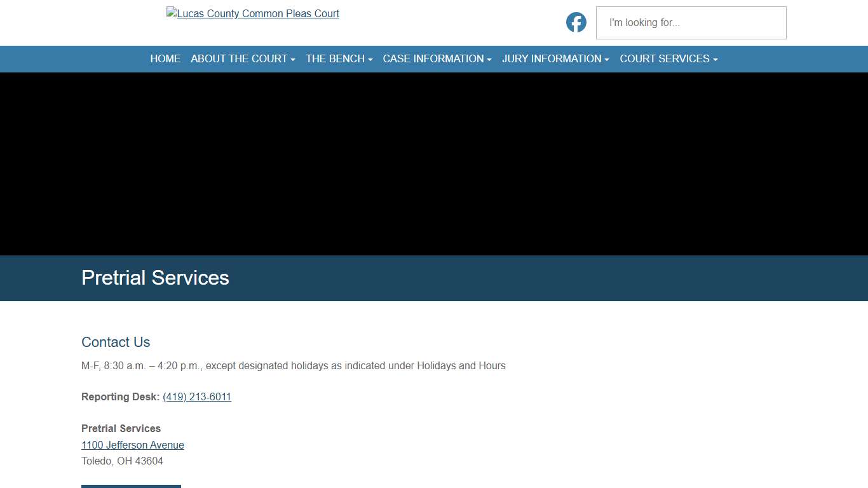This screenshot has height=488, width=868.
Task: Open the Jury Information menu
Action: [551, 58]
